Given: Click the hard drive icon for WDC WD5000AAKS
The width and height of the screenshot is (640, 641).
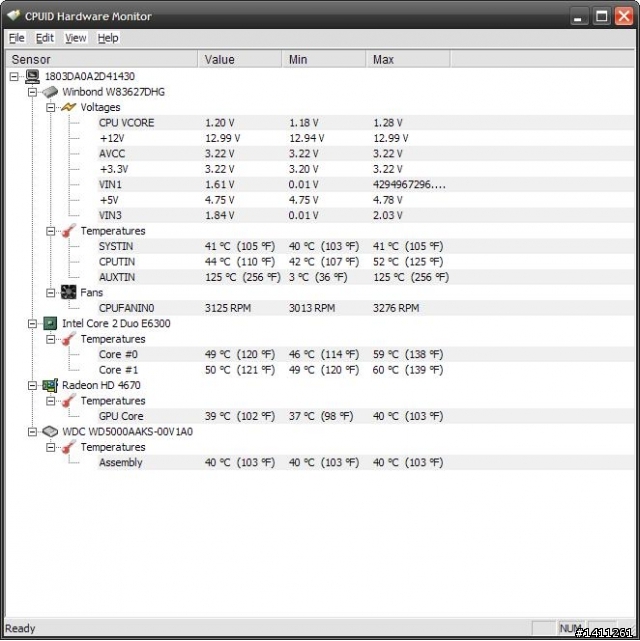Looking at the screenshot, I should coord(50,431).
